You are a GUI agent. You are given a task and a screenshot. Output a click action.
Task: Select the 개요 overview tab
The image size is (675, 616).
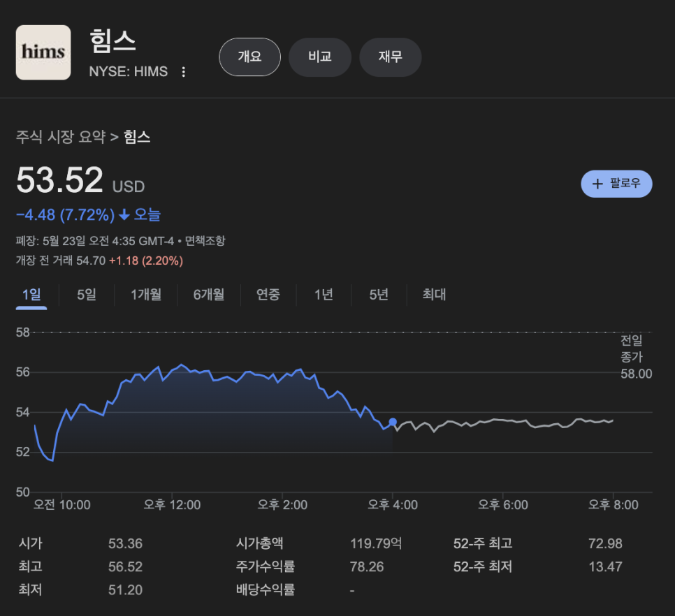(x=249, y=57)
